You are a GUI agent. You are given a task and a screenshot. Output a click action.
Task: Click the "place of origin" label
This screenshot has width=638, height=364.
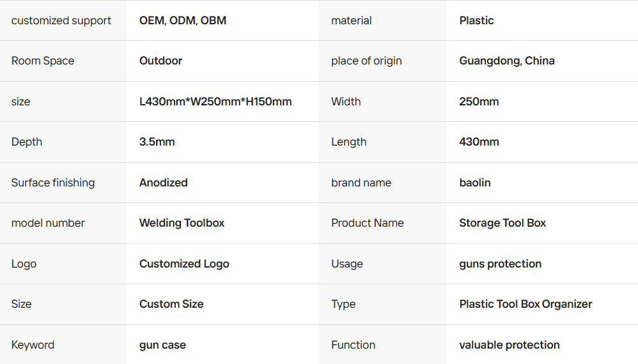tap(366, 61)
